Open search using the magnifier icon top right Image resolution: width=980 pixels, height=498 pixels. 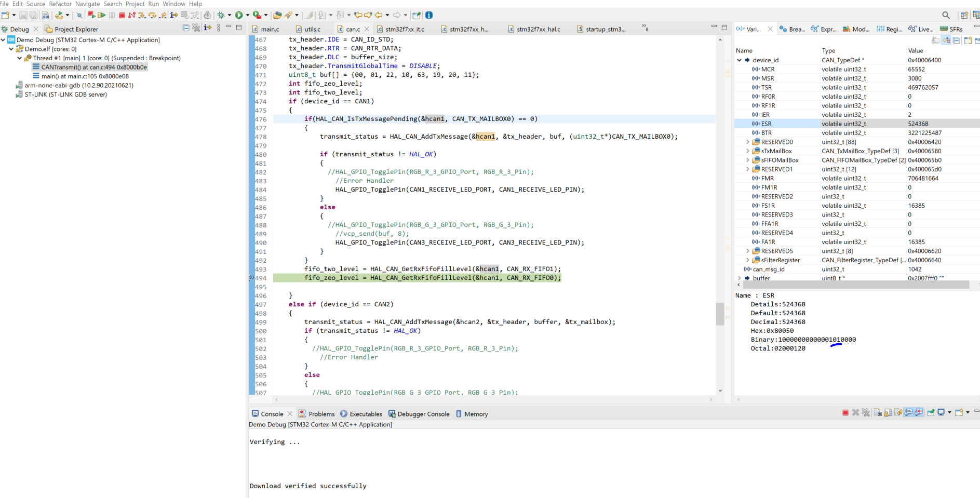pos(946,15)
